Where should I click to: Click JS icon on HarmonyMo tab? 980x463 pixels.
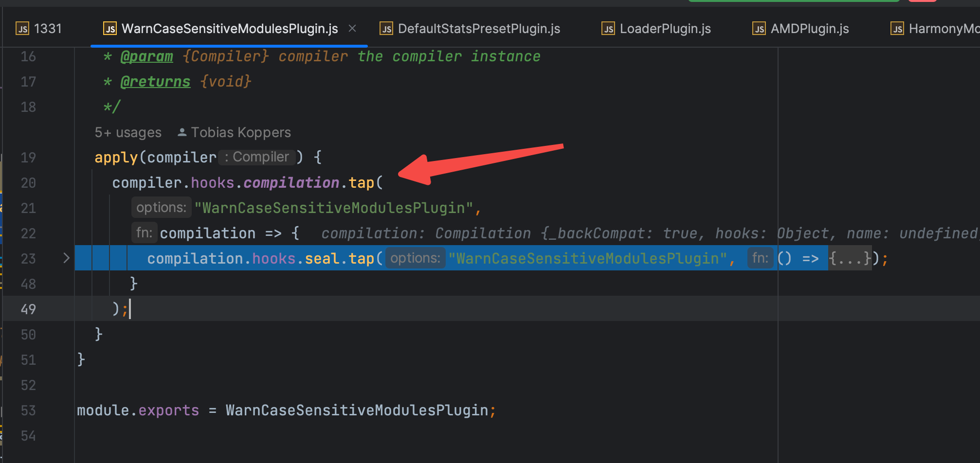click(x=897, y=29)
